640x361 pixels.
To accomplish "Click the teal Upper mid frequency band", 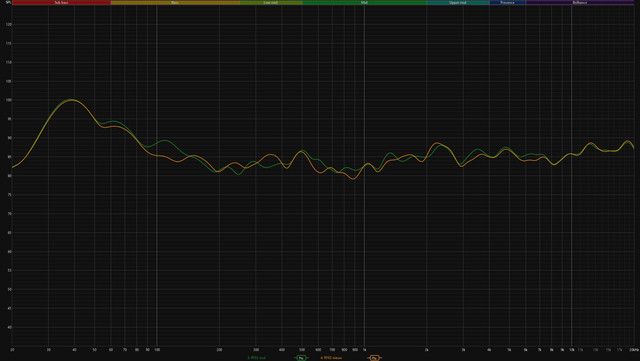I will [x=458, y=2].
